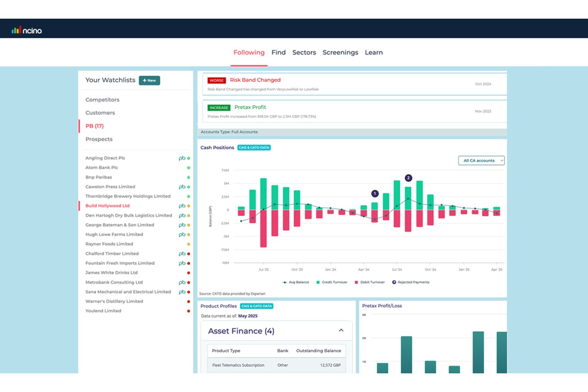The width and height of the screenshot is (588, 392).
Task: Click CAIS & CATO DATA badge beside Product Profiles
Action: pyautogui.click(x=257, y=306)
